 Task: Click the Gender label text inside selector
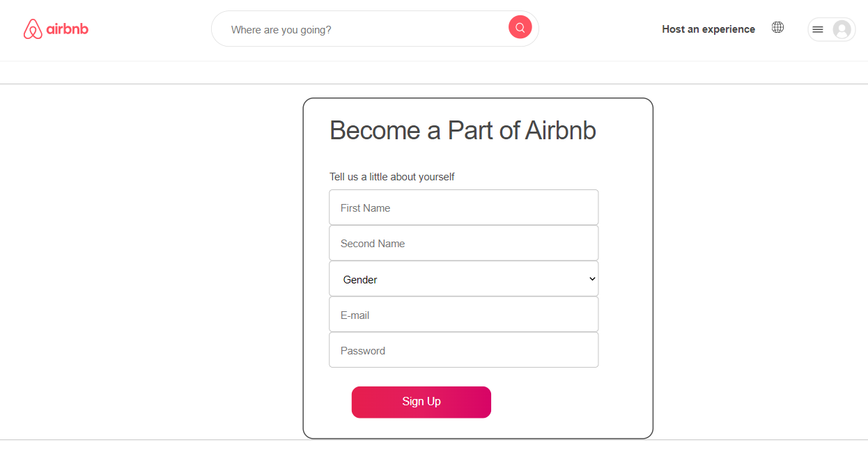pyautogui.click(x=360, y=280)
